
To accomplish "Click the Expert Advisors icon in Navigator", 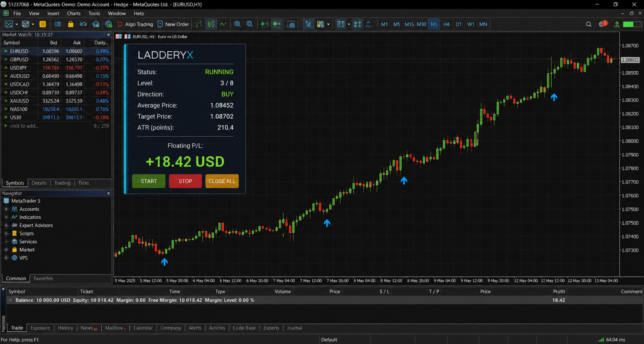I will click(x=14, y=225).
